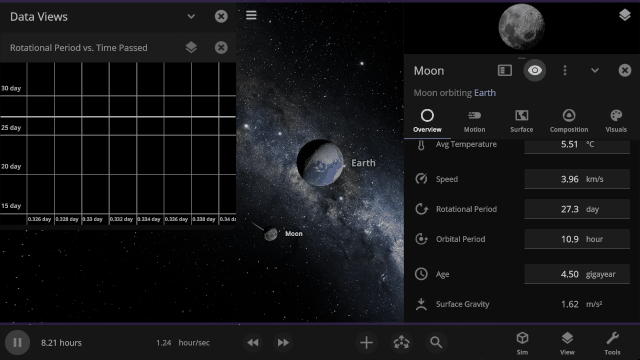The height and width of the screenshot is (360, 640).
Task: Click the Moon label in the simulation
Action: click(x=293, y=234)
